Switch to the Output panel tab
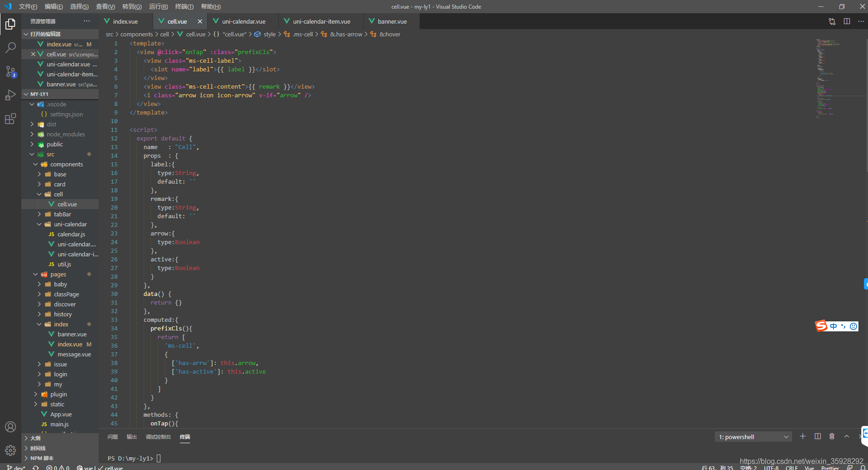 pyautogui.click(x=131, y=437)
